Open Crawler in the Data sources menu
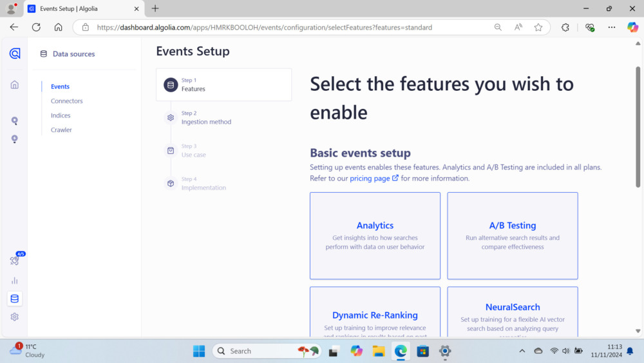The image size is (644, 363). (61, 130)
